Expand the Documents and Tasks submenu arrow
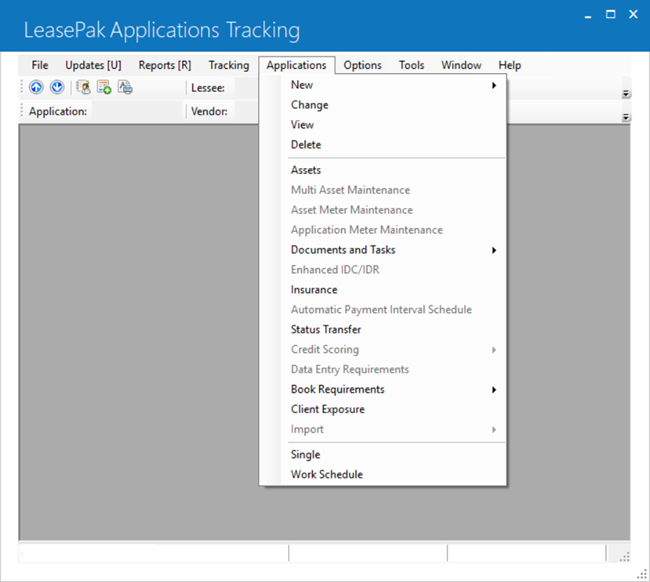The image size is (650, 582). pyautogui.click(x=494, y=250)
